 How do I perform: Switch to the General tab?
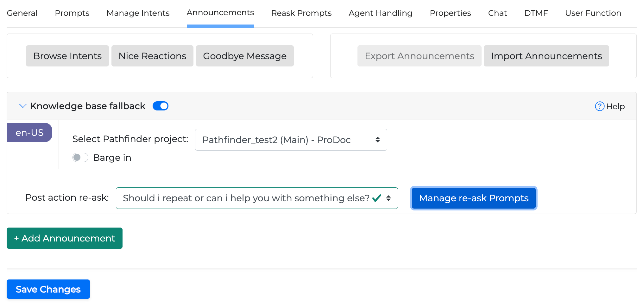click(x=22, y=13)
